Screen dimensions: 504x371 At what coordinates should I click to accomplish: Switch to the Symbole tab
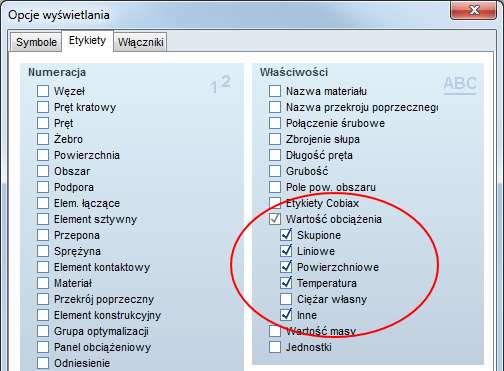(x=36, y=42)
